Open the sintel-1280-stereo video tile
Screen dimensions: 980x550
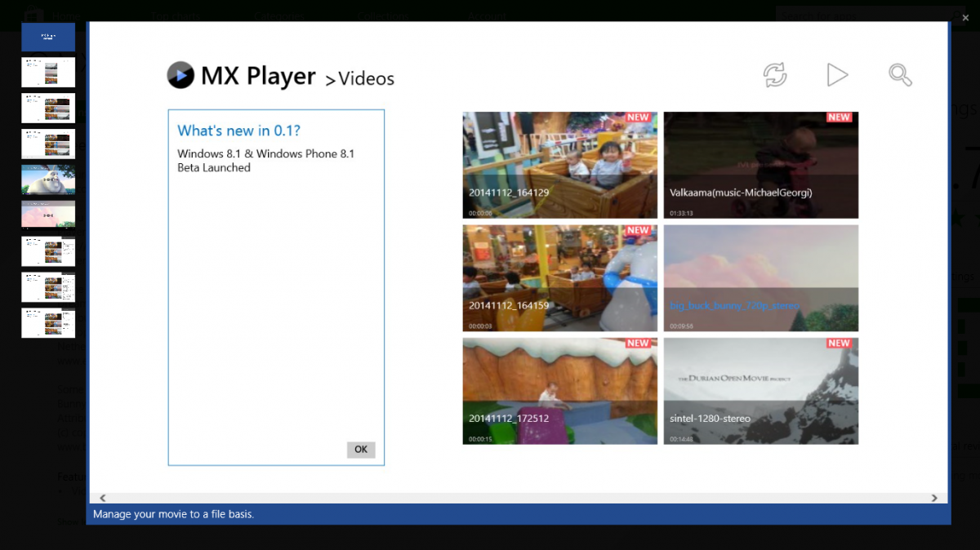[761, 391]
